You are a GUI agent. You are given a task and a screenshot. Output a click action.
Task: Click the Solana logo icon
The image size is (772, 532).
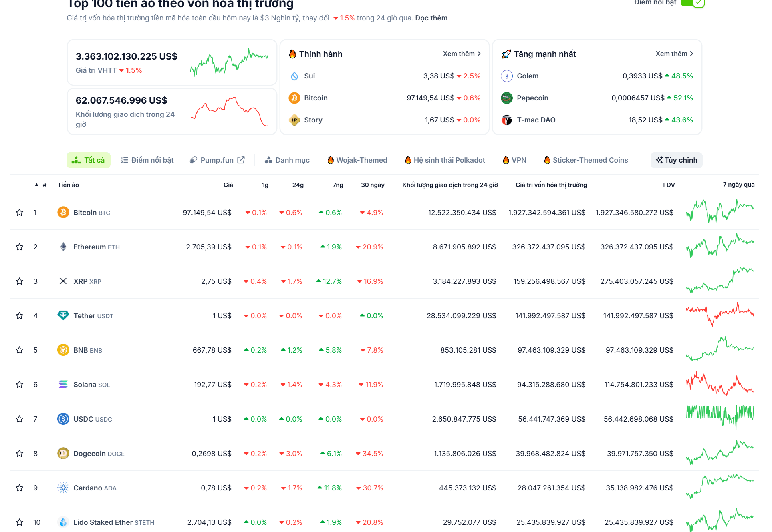(63, 384)
